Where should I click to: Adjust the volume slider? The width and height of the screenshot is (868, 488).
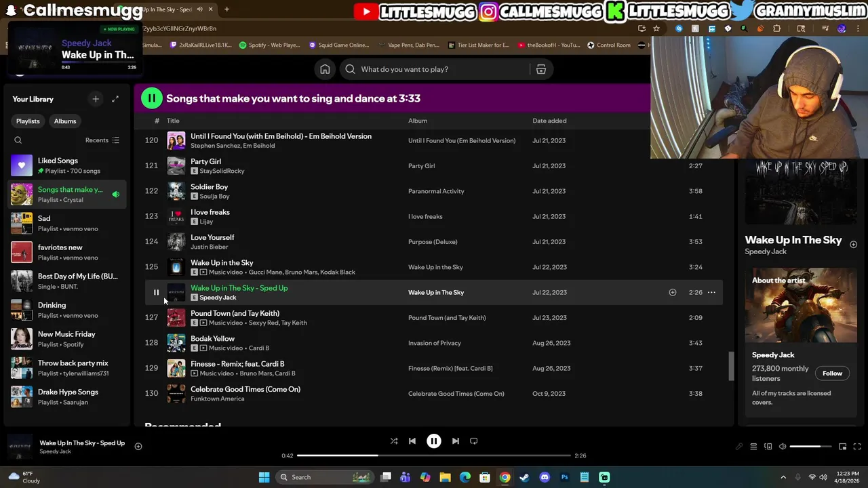point(810,447)
